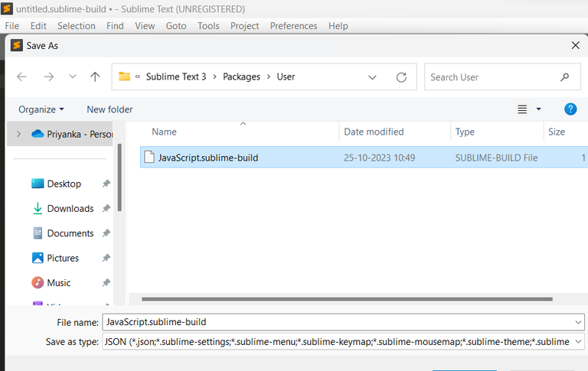This screenshot has height=371, width=588.
Task: Open the recent locations chevron
Action: coord(73,76)
